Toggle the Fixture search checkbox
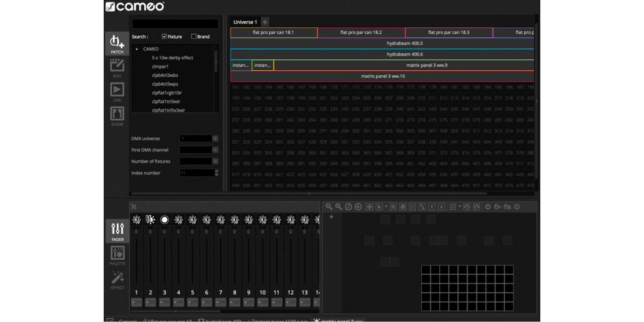The image size is (644, 322). coord(164,37)
